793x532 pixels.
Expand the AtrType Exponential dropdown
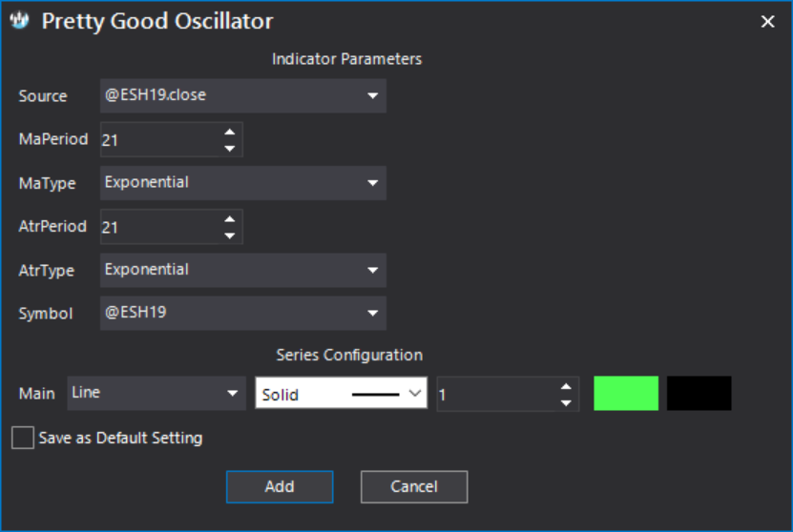pyautogui.click(x=243, y=271)
